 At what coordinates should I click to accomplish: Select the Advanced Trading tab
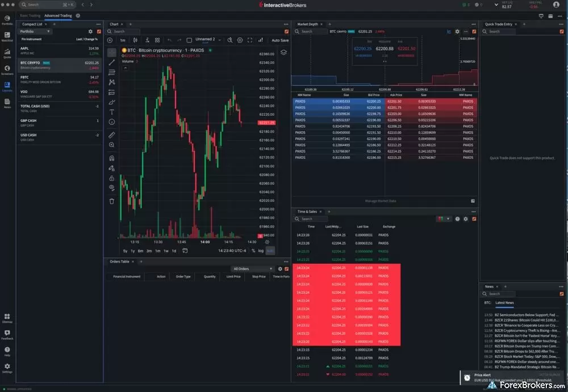click(58, 15)
